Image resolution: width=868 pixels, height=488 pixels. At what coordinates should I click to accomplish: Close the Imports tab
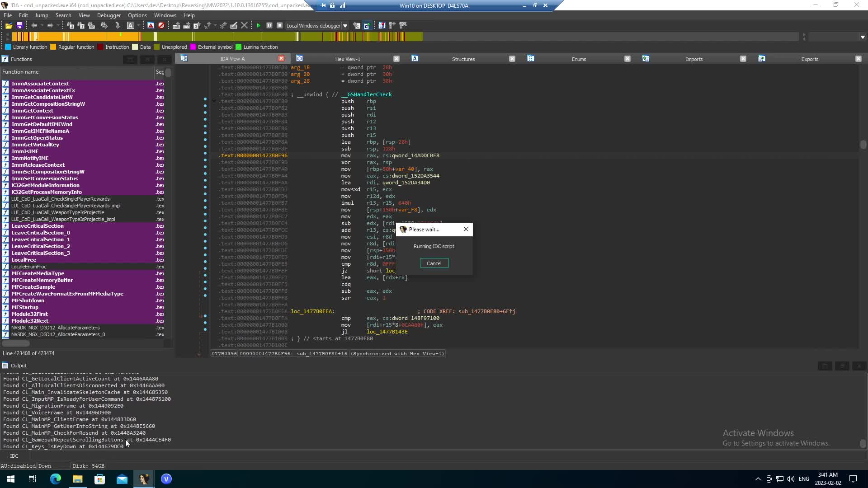(x=743, y=59)
